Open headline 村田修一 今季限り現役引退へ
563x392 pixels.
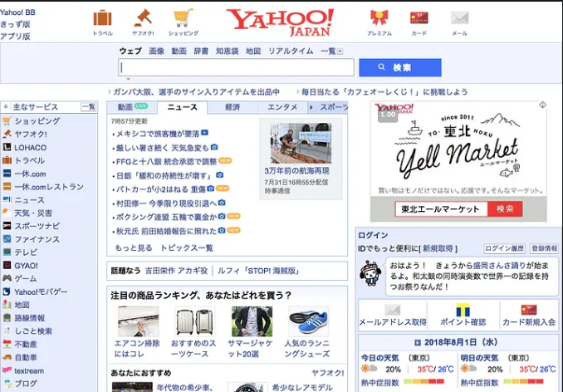(x=166, y=203)
